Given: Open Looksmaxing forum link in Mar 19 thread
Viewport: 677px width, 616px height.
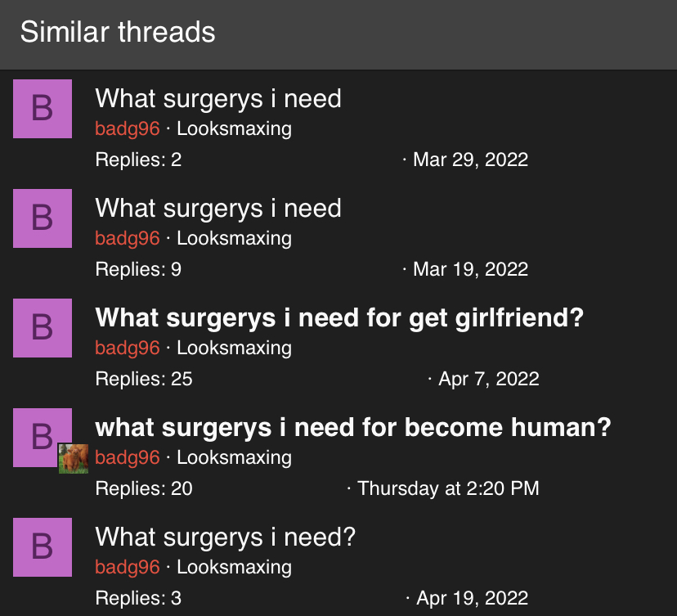Looking at the screenshot, I should click(235, 238).
